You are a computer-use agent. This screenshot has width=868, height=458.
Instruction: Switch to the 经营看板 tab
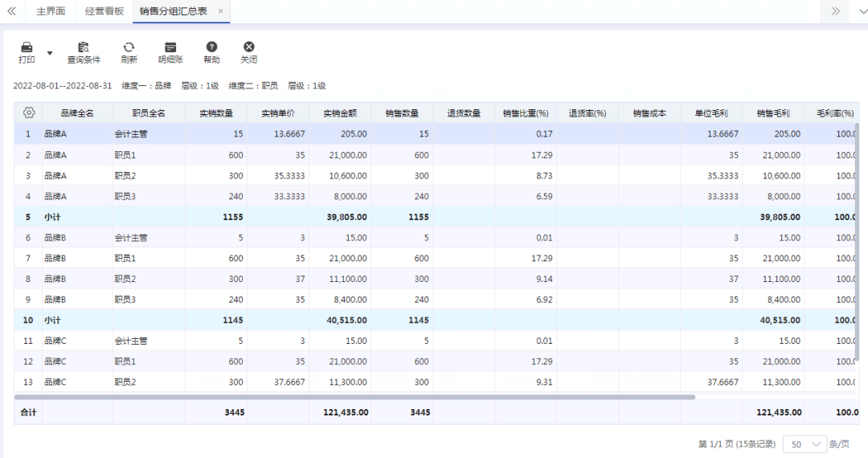point(104,11)
